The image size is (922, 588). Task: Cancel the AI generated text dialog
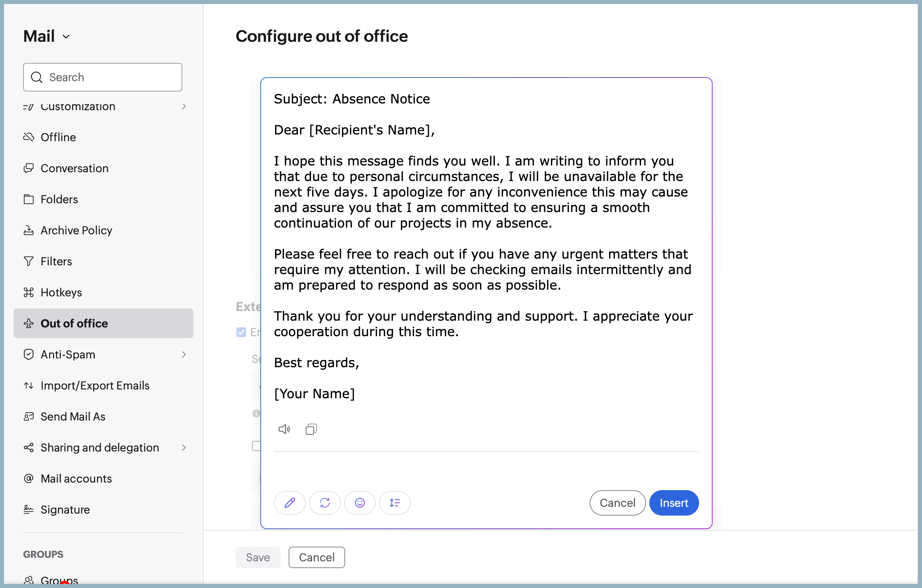[617, 503]
